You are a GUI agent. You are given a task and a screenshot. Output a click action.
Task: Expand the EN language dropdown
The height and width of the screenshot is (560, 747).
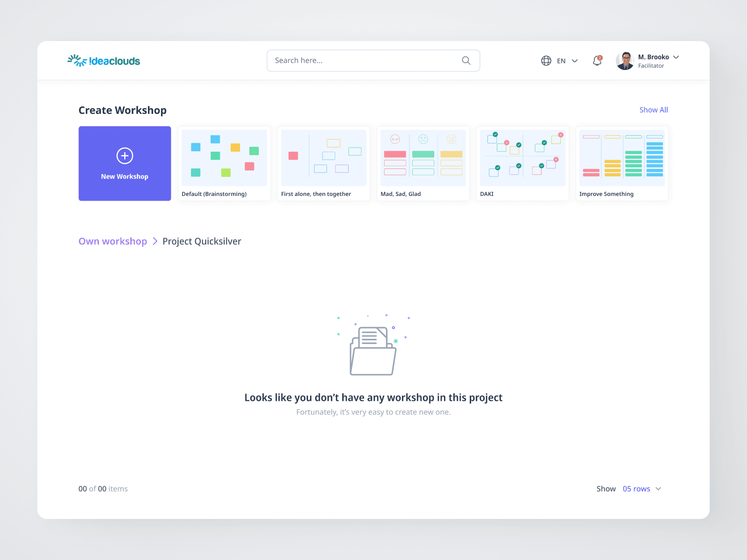[575, 61]
